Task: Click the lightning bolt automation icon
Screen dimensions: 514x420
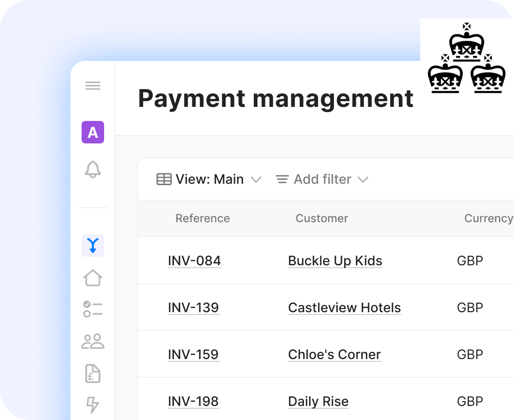Action: pos(93,405)
